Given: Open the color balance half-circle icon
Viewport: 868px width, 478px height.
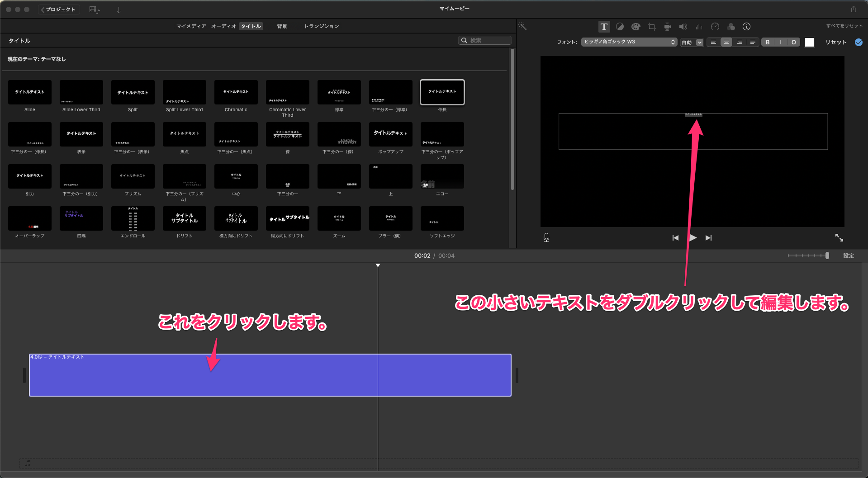Looking at the screenshot, I should [x=620, y=27].
